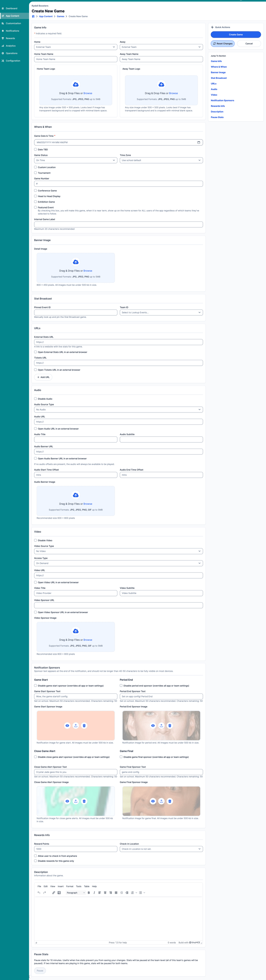266x980 pixels.
Task: Check the Disable Video checkbox
Action: pyautogui.click(x=35, y=540)
